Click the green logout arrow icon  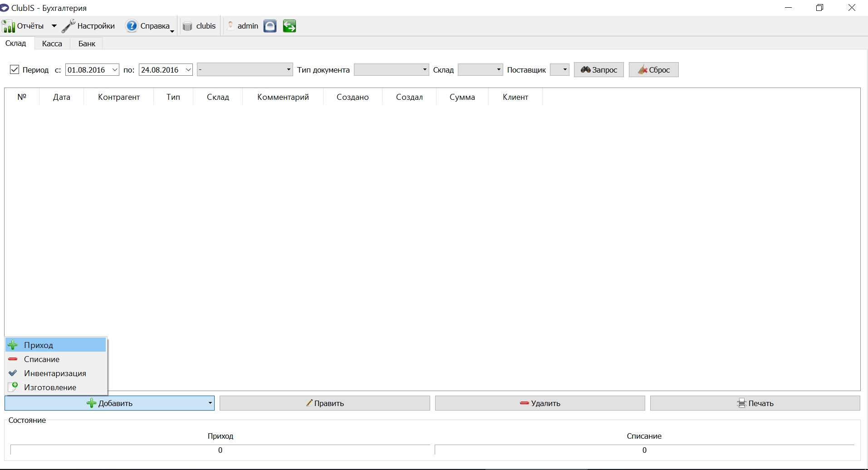click(x=289, y=26)
